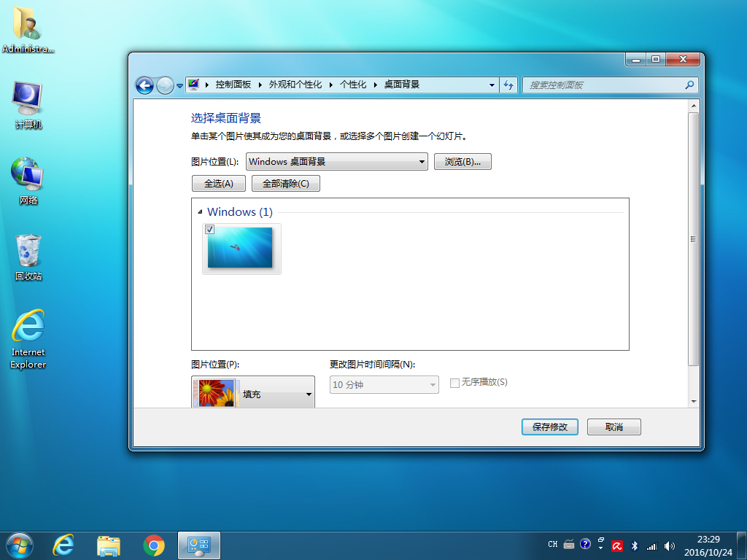Select the 计算机 desktop icon
The height and width of the screenshot is (560, 747).
(28, 105)
